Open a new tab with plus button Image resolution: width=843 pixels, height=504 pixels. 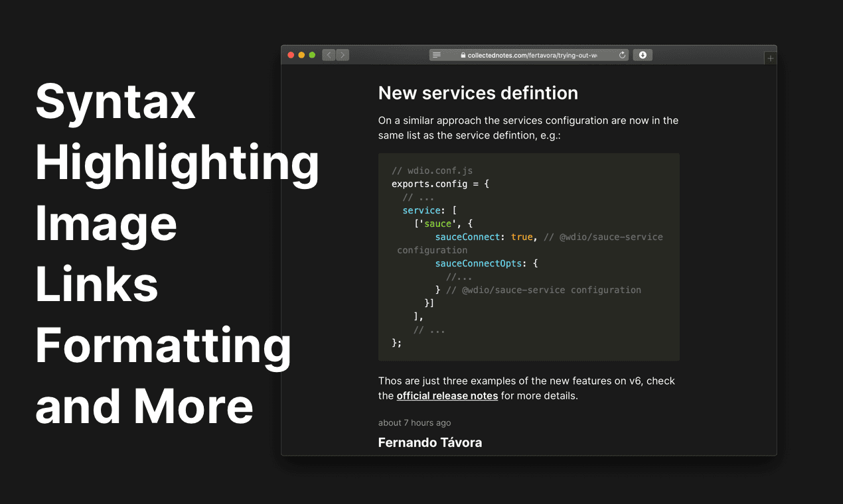(x=770, y=58)
